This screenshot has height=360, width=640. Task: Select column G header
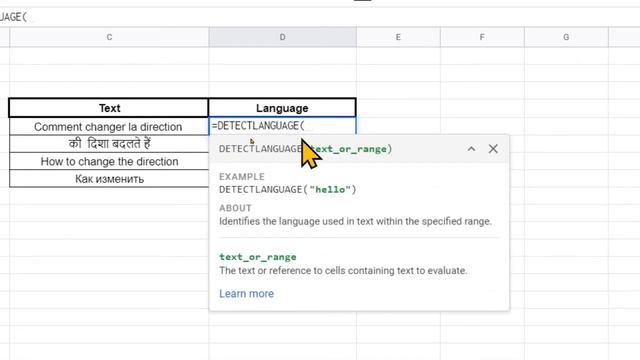(x=566, y=37)
